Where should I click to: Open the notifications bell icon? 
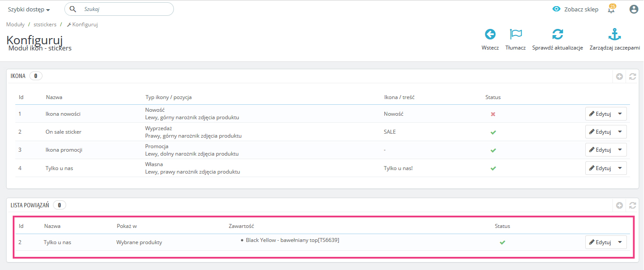click(x=612, y=9)
